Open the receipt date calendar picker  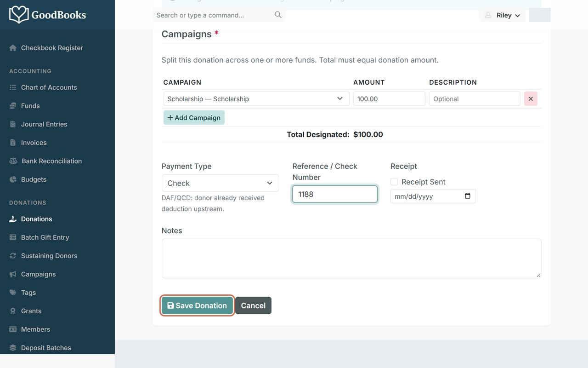click(468, 196)
